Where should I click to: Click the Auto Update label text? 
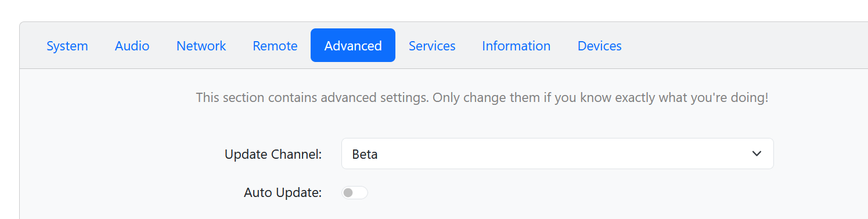(283, 193)
